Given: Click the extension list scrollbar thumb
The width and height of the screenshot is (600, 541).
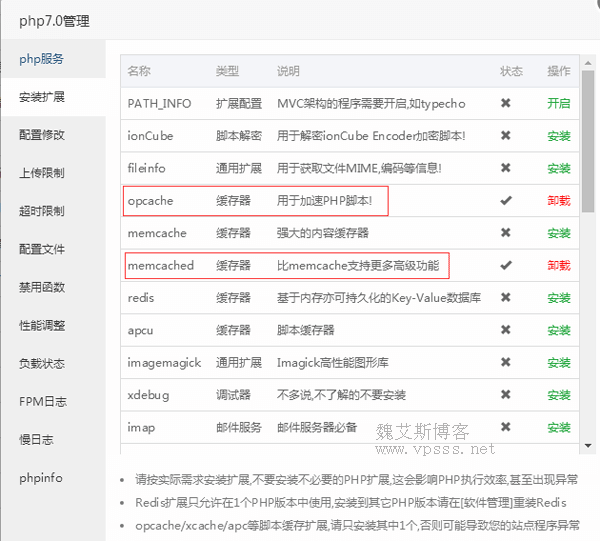Looking at the screenshot, I should click(x=588, y=141).
